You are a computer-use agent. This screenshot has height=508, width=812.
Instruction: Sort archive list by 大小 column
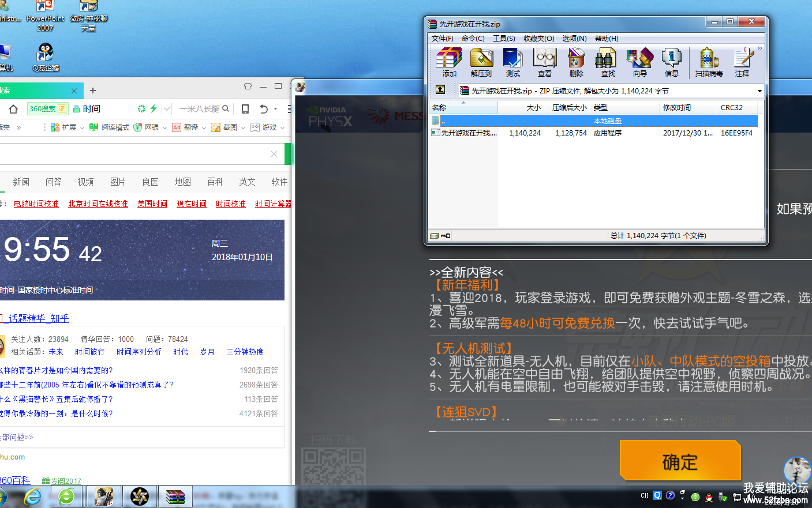click(x=521, y=108)
